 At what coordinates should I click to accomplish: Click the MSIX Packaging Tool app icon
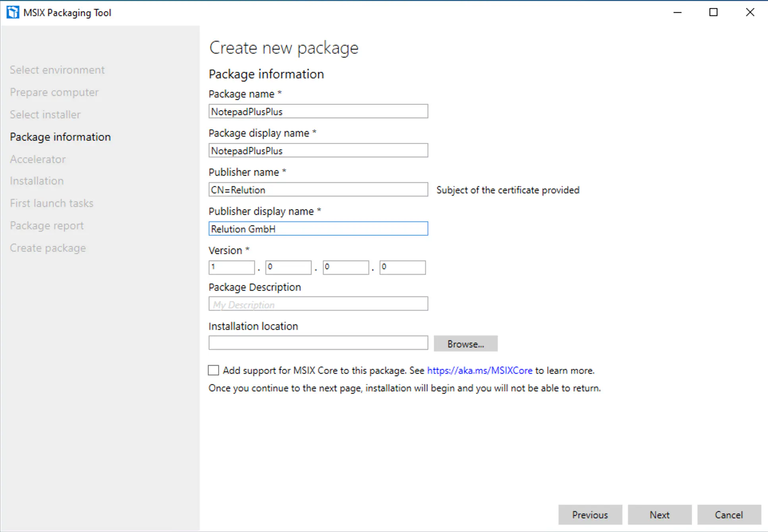coord(13,12)
